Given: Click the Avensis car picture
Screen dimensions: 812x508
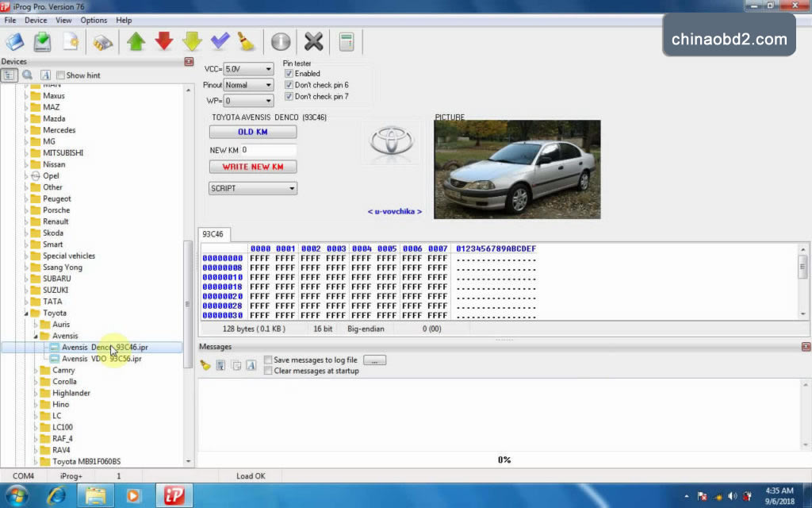Looking at the screenshot, I should click(517, 170).
